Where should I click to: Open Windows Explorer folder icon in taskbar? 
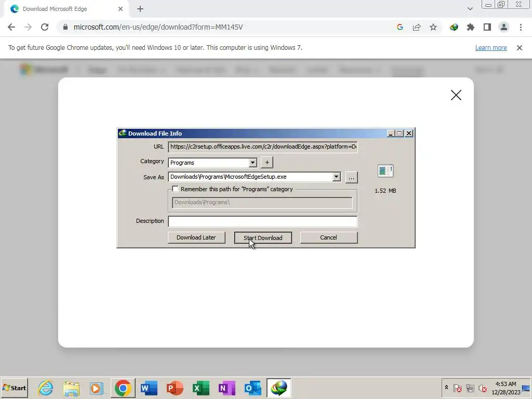coord(71,388)
